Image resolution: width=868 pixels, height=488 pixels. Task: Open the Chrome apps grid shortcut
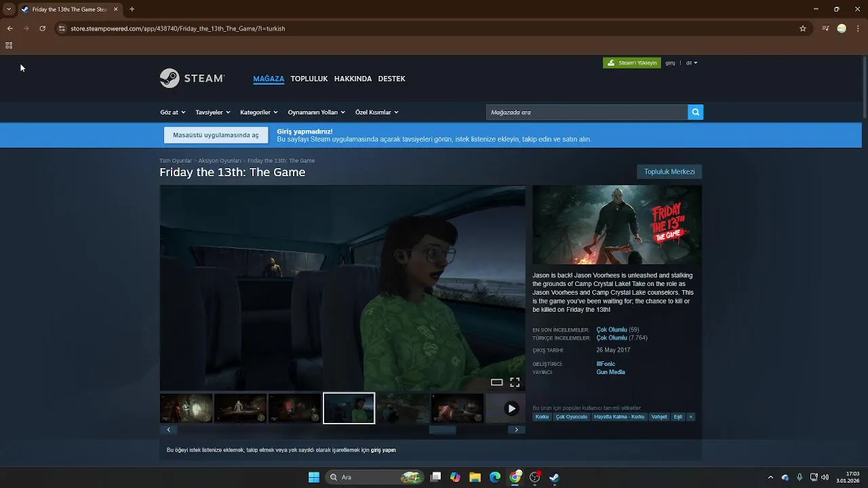[9, 45]
